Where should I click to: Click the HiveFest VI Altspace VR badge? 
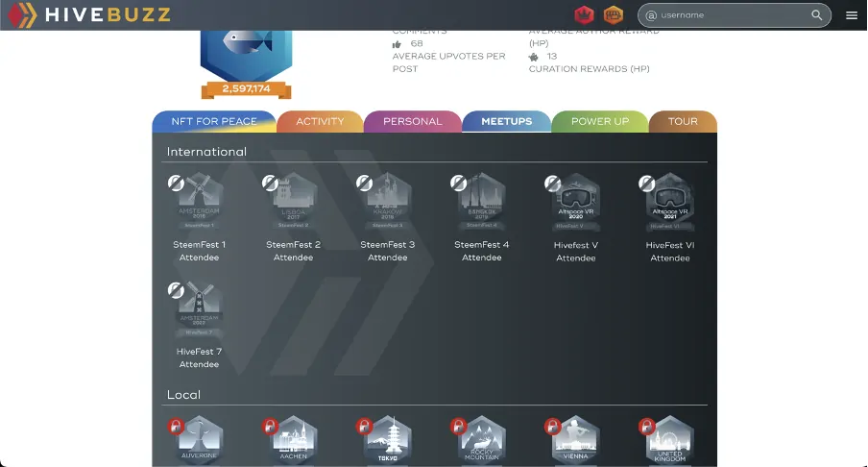pyautogui.click(x=670, y=202)
